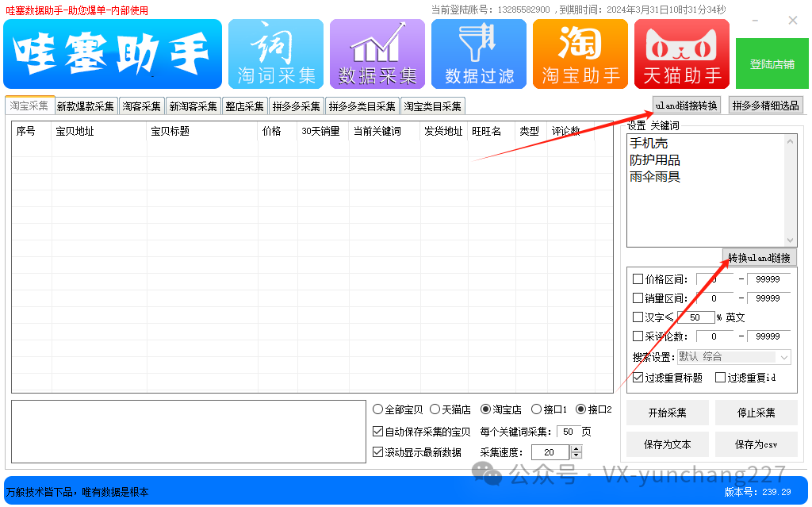This screenshot has width=812, height=507.
Task: Open 数据采集 bar-chart icon
Action: click(377, 53)
